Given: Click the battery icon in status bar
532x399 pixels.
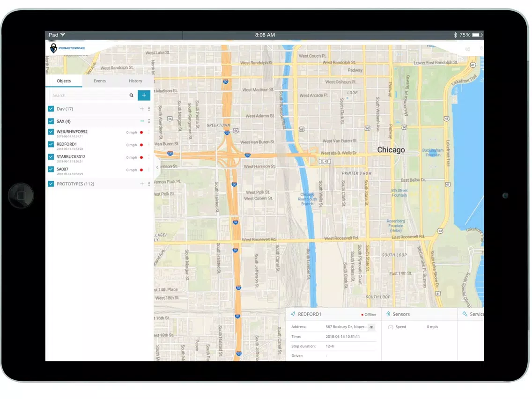Looking at the screenshot, I should [x=477, y=35].
